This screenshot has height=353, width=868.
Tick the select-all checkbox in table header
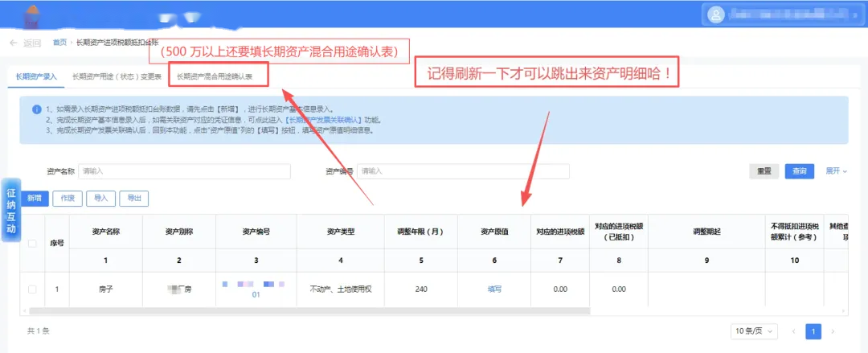pyautogui.click(x=32, y=244)
